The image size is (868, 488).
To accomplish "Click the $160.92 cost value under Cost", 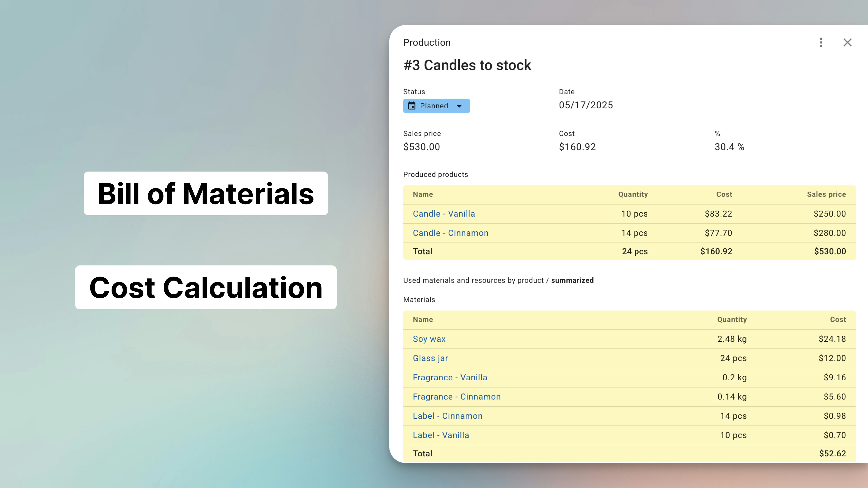I will tap(577, 147).
